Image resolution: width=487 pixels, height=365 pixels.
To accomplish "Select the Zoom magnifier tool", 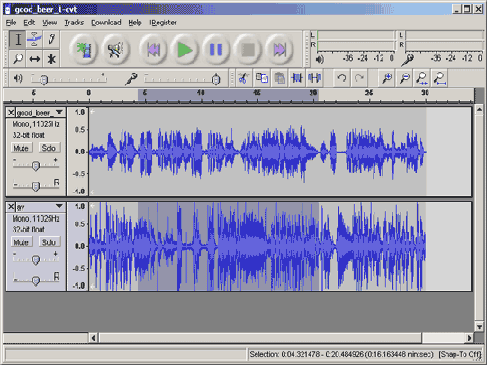I will (18, 59).
